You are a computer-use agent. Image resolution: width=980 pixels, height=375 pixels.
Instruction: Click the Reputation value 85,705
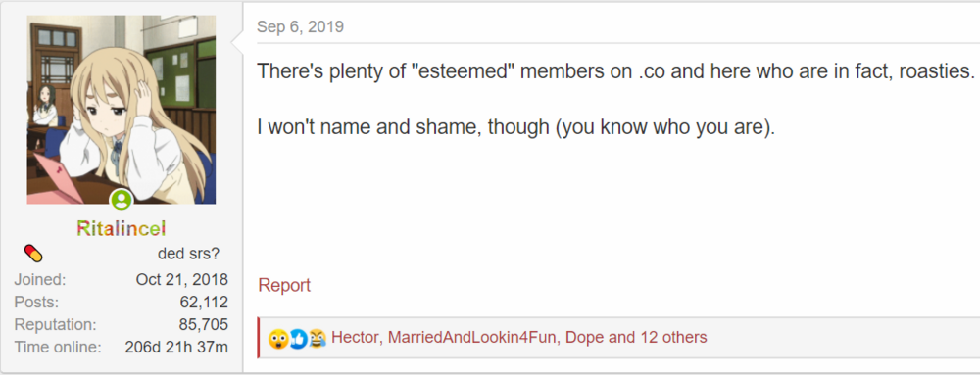(203, 325)
